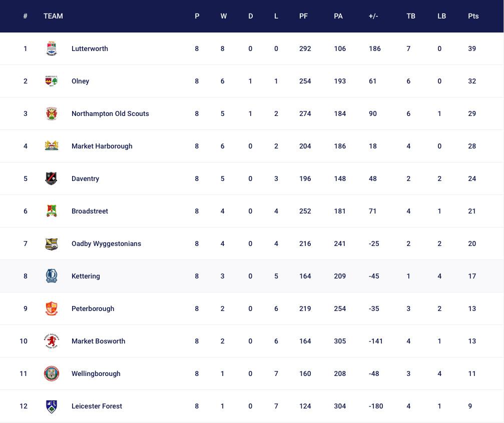Click the Leicester Forest crest icon
The image size is (504, 423).
[52, 406]
